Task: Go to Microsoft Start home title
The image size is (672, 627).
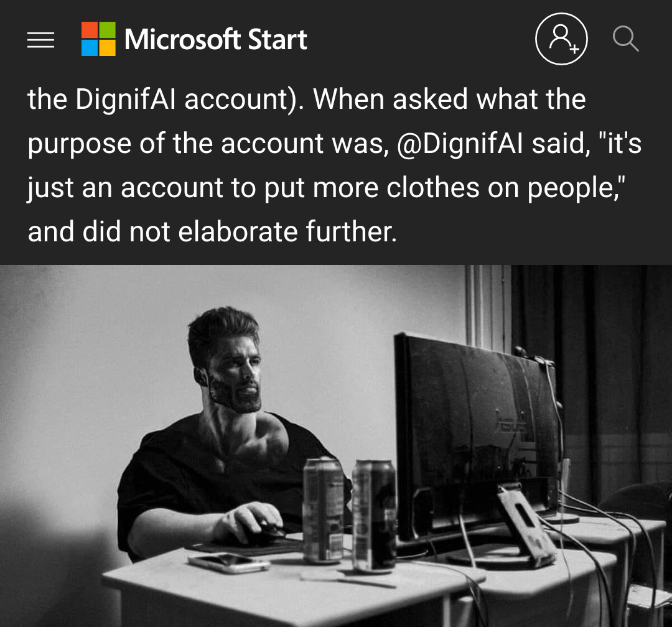Action: pyautogui.click(x=215, y=39)
